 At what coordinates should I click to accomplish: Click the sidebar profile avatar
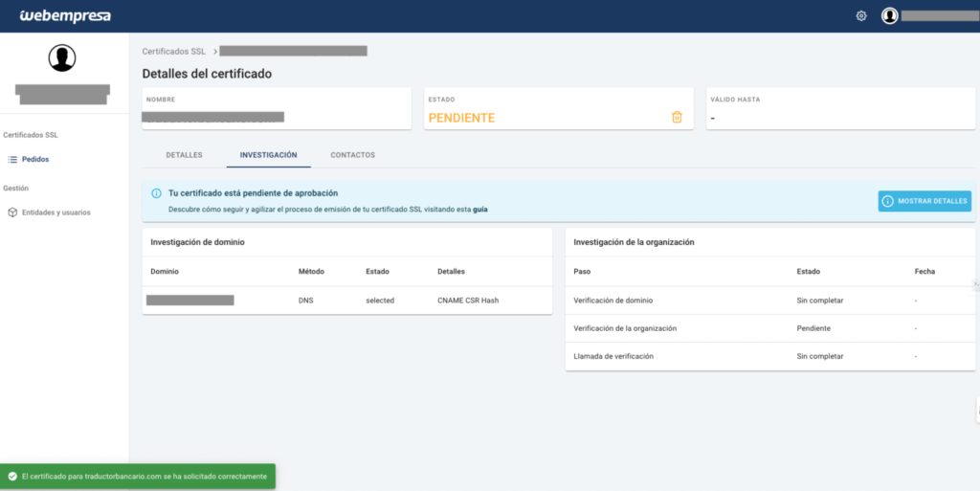62,58
